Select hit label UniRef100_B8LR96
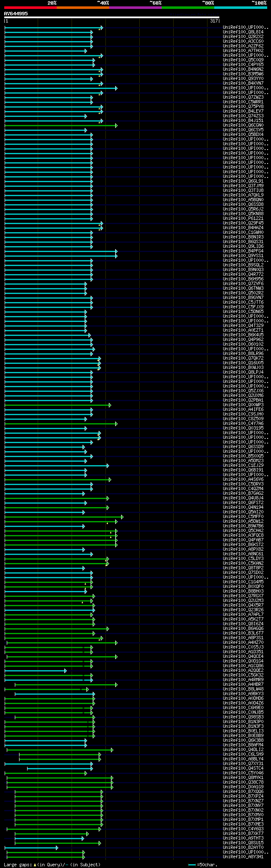 coord(243,353)
